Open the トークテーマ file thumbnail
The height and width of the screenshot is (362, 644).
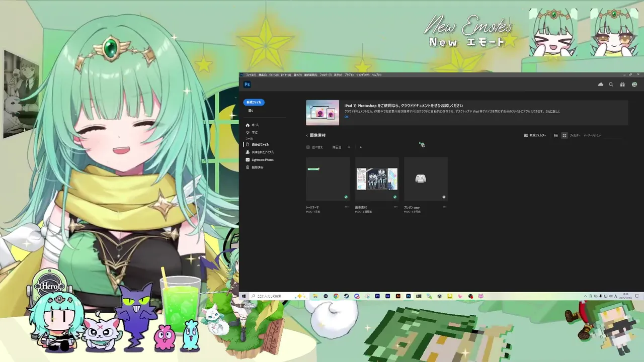point(328,179)
